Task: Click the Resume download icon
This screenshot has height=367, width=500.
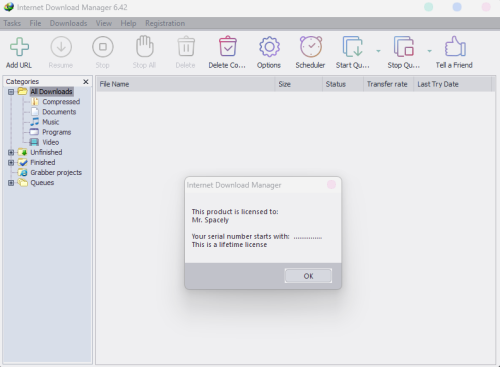Action: [x=61, y=47]
